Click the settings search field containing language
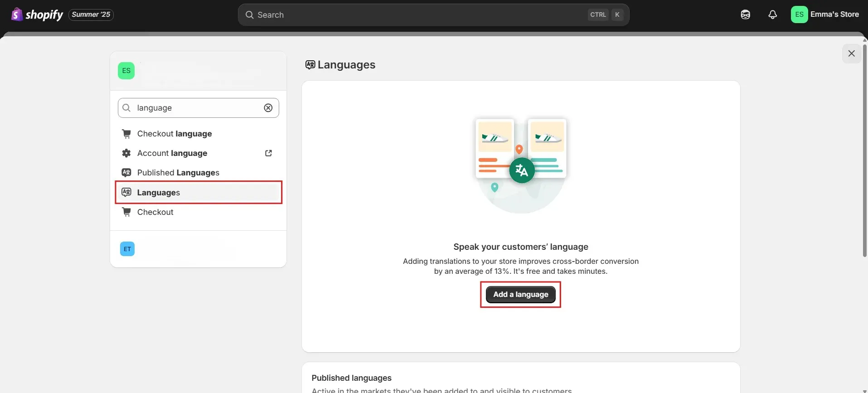 click(199, 108)
